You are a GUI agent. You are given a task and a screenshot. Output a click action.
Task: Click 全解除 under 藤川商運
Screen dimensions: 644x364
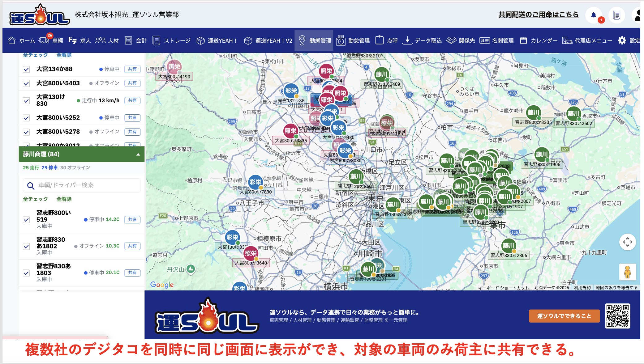click(x=64, y=199)
